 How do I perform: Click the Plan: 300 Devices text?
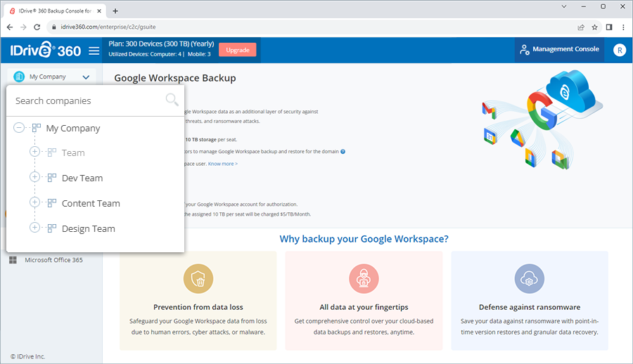click(x=161, y=44)
